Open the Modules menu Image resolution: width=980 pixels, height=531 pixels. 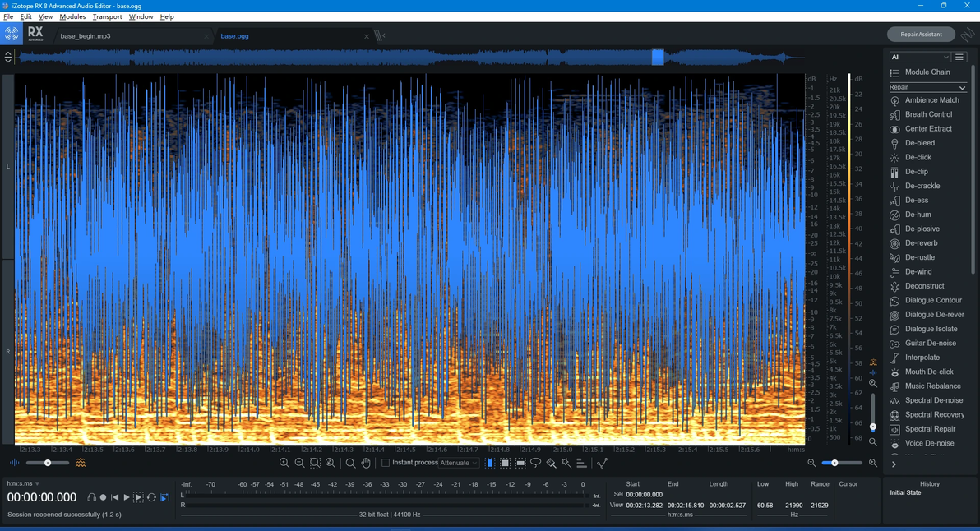click(x=72, y=16)
